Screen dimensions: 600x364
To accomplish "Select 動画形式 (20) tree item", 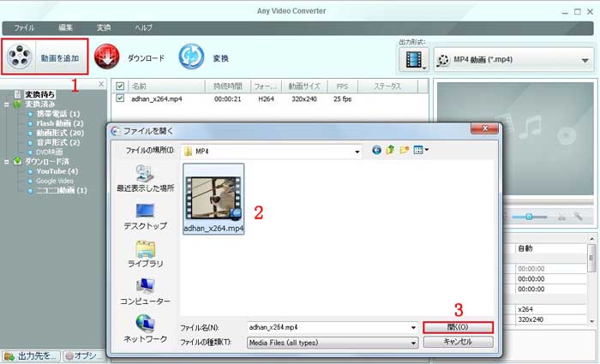I will click(60, 133).
